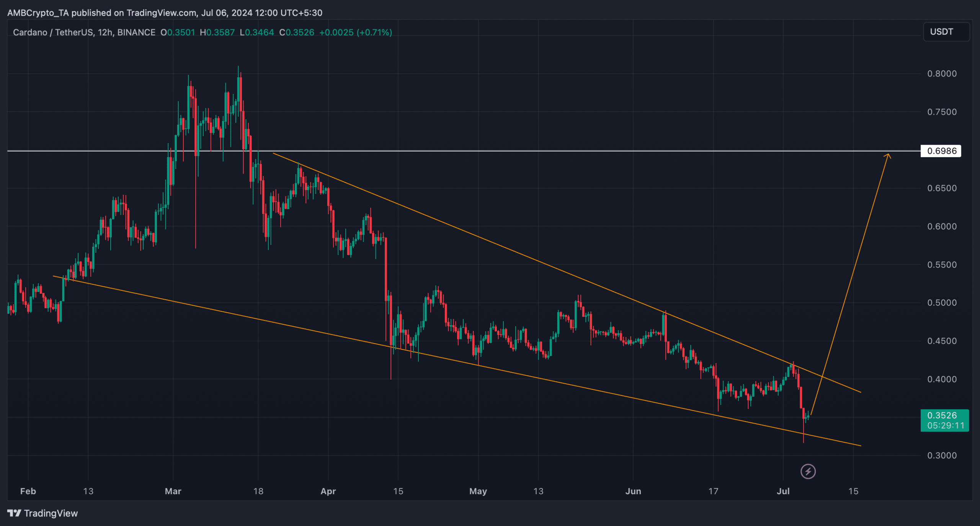Viewport: 980px width, 526px height.
Task: Click the high value H0.3587
Action: tap(217, 33)
